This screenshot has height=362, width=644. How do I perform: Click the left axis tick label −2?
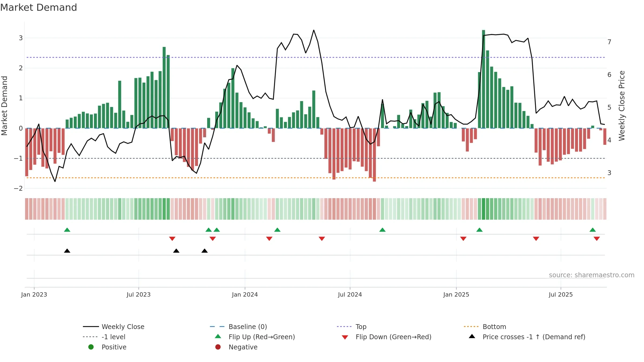coord(18,189)
